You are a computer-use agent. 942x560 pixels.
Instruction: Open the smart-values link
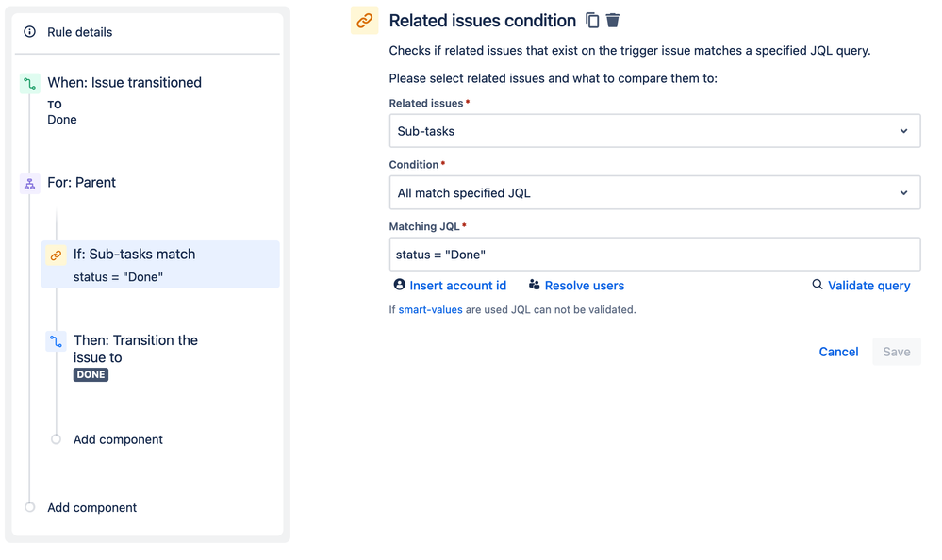coord(430,309)
